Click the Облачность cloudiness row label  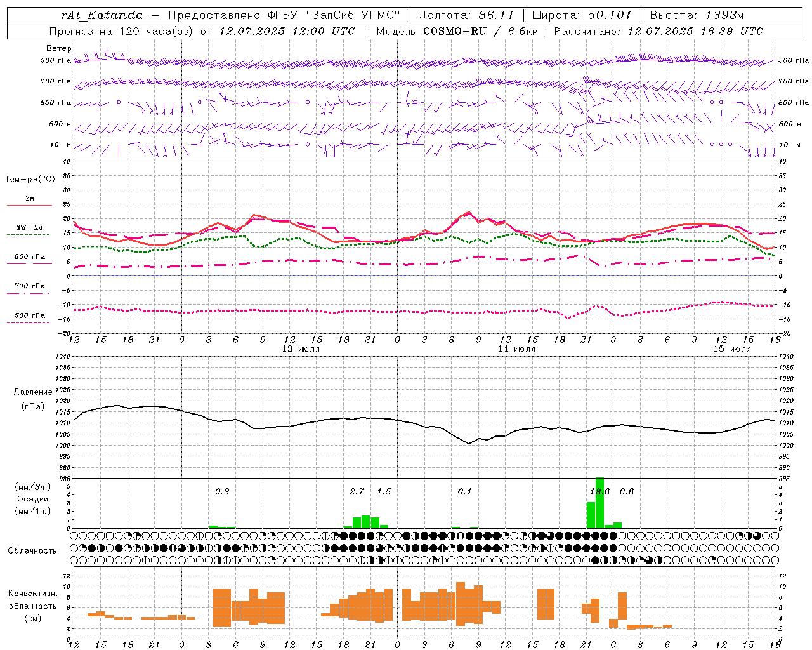click(x=32, y=550)
